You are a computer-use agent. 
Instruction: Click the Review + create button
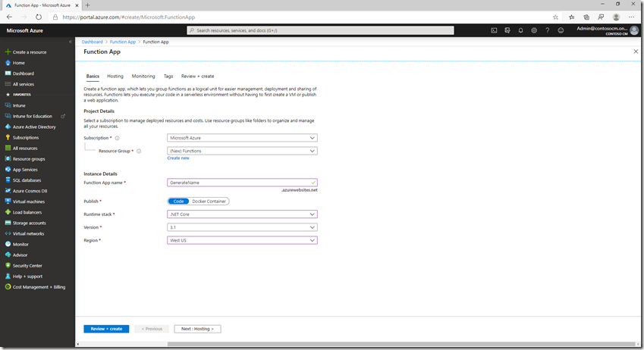coord(106,329)
